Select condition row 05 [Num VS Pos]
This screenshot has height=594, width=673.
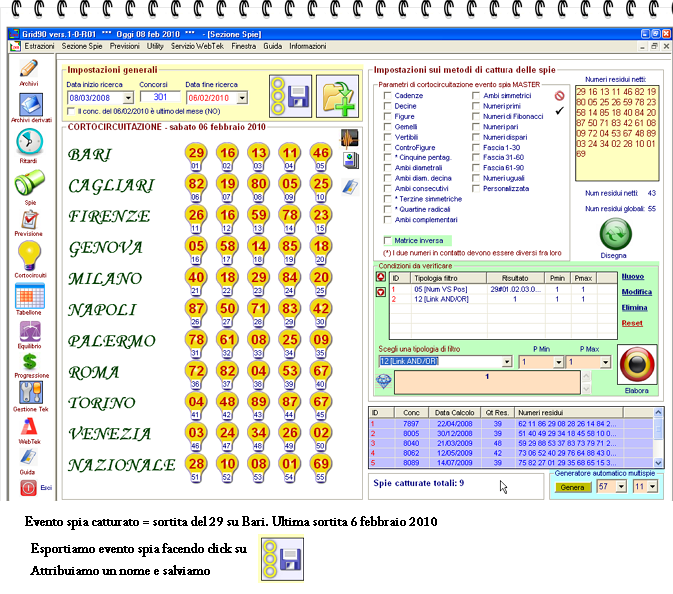coord(503,290)
